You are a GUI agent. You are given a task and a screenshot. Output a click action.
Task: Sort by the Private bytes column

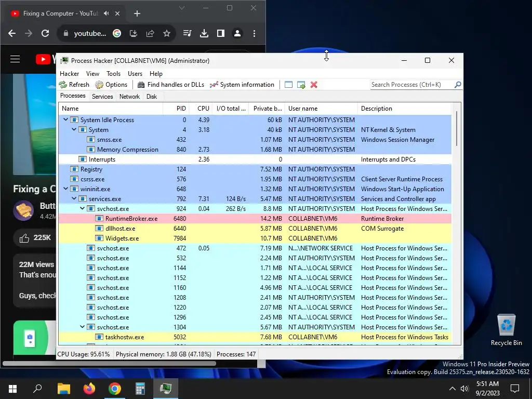click(267, 109)
